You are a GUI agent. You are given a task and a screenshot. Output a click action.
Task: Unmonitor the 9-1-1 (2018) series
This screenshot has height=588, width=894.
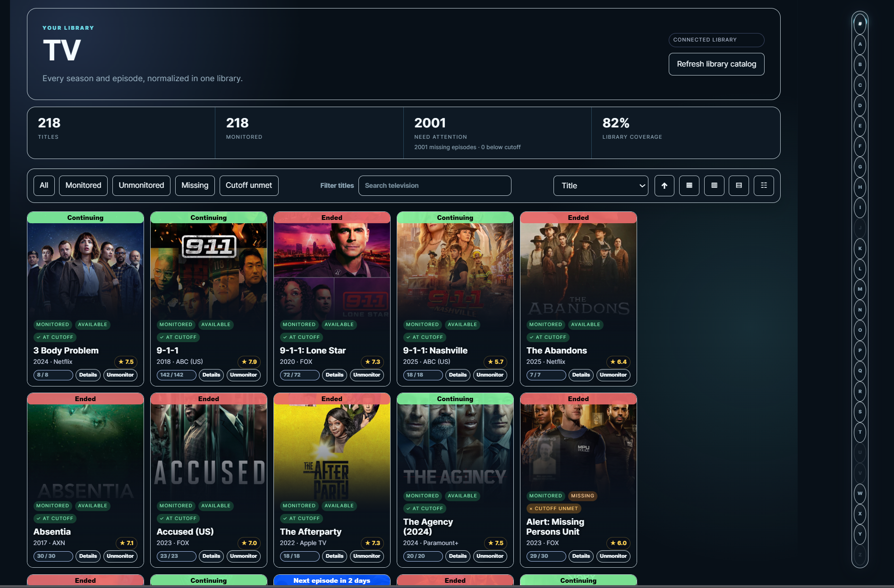[x=244, y=375]
